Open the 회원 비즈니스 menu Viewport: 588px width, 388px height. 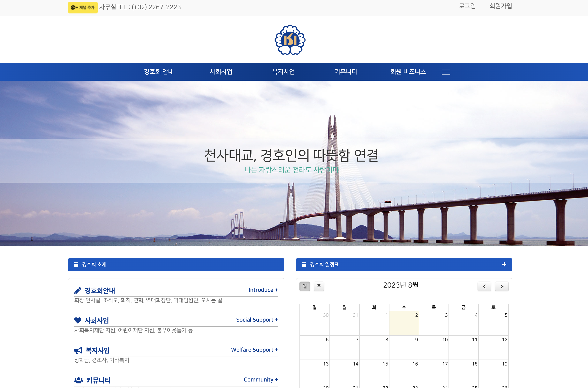click(x=408, y=72)
